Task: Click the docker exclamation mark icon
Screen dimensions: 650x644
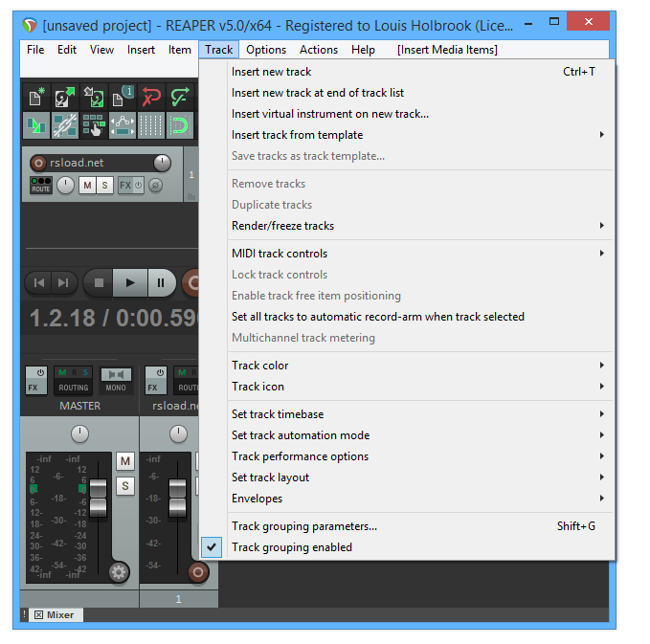Action: 25,614
